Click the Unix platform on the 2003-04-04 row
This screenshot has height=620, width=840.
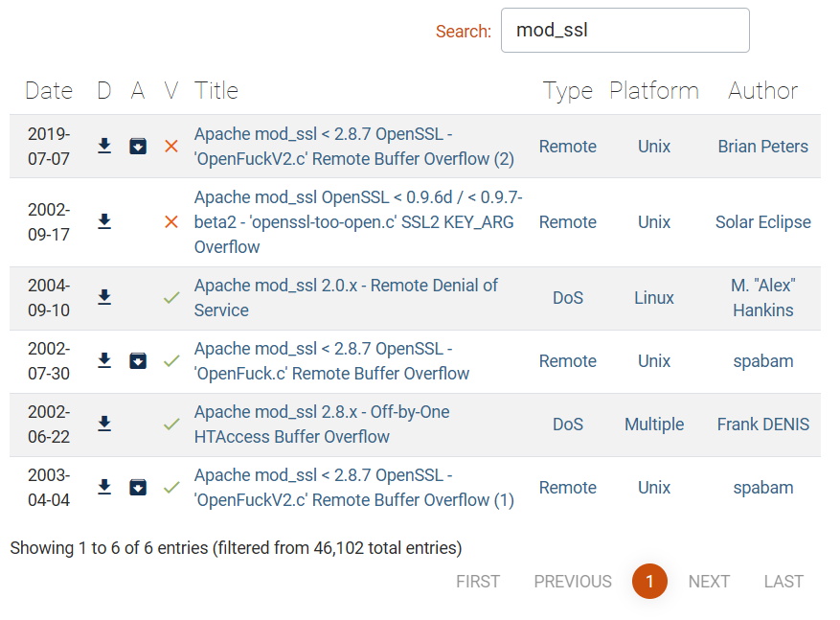point(654,487)
